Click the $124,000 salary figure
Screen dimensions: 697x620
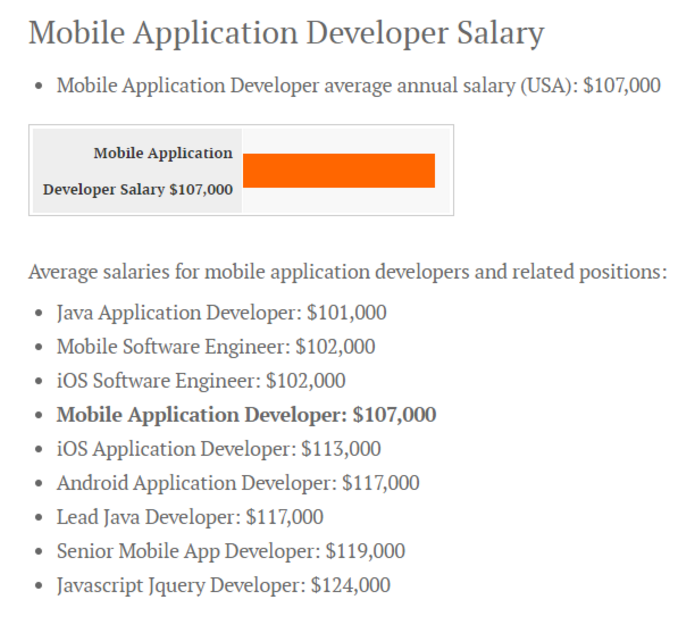click(351, 585)
